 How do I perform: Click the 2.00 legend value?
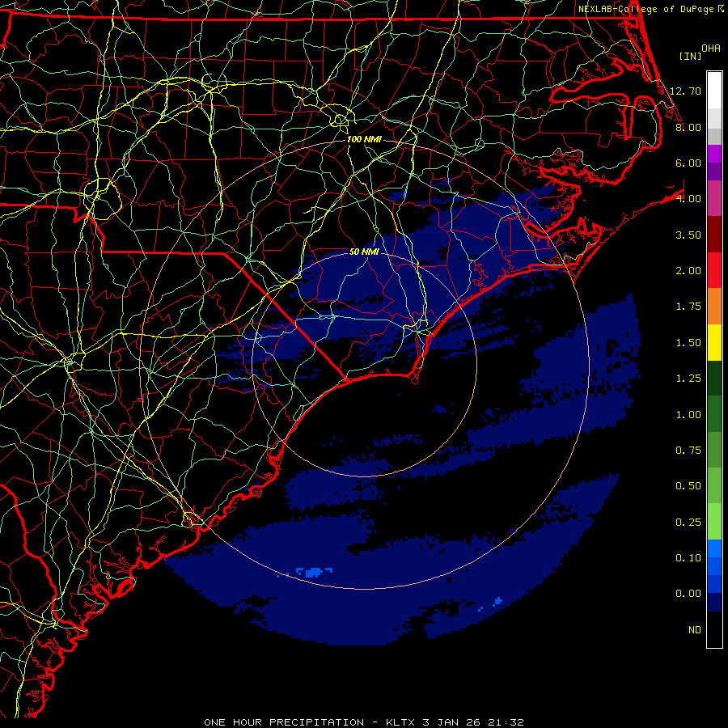(688, 271)
